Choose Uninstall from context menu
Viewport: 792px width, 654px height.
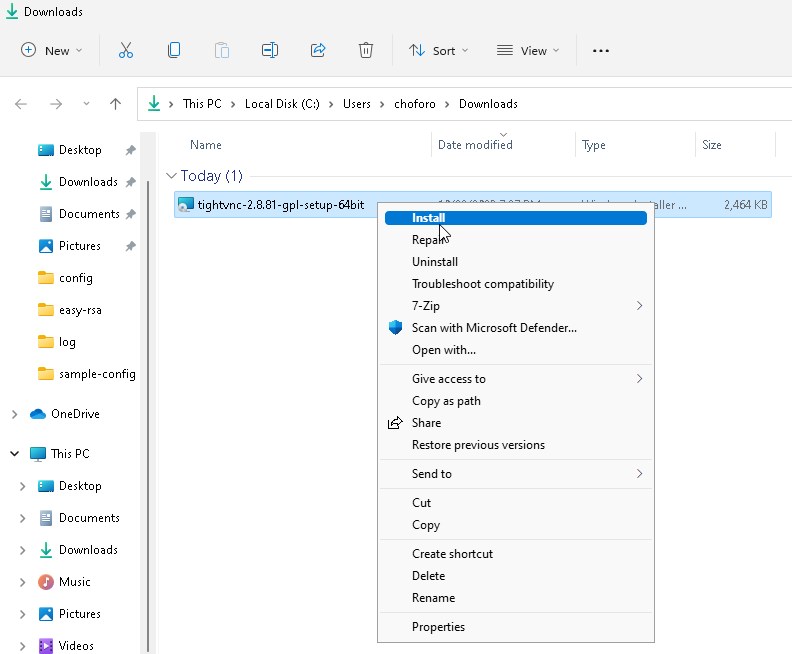coord(516,262)
